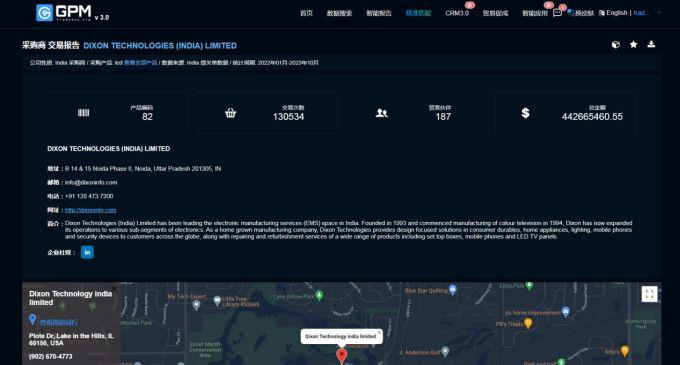This screenshot has width=680, height=365.
Task: Open the directions link in the map card
Action: [59, 323]
